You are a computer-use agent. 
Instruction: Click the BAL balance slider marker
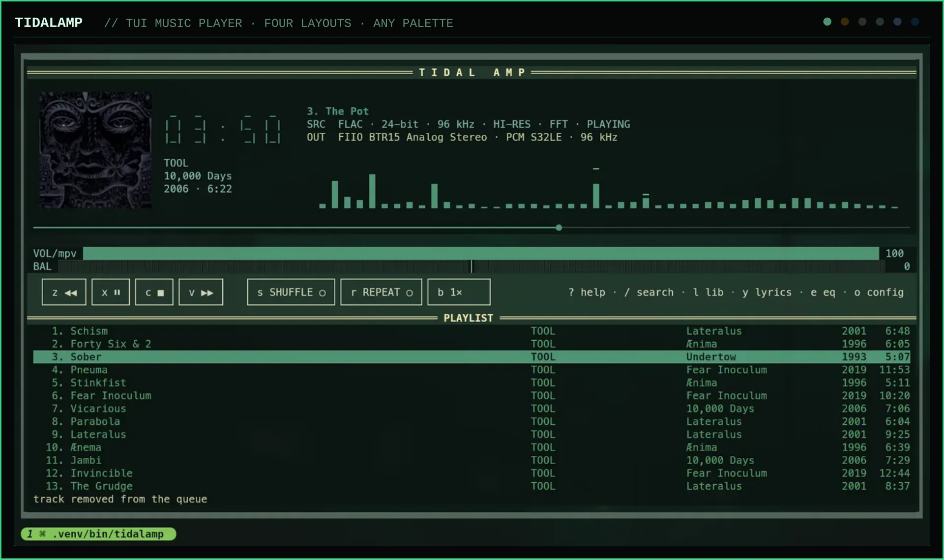[x=472, y=266]
